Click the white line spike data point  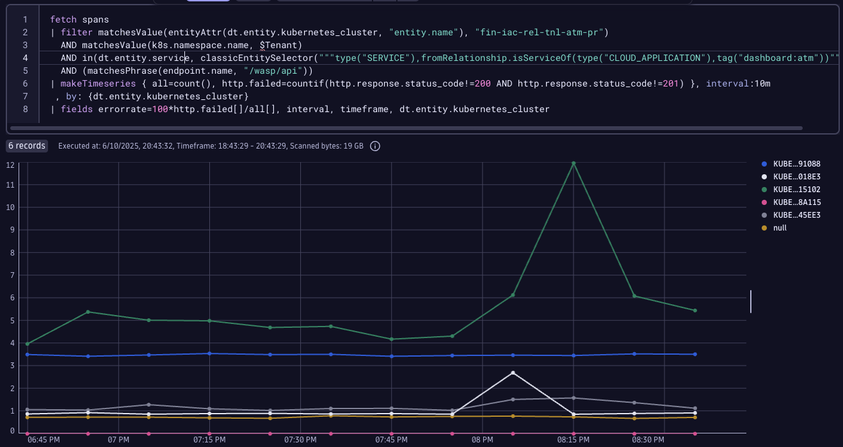click(513, 373)
